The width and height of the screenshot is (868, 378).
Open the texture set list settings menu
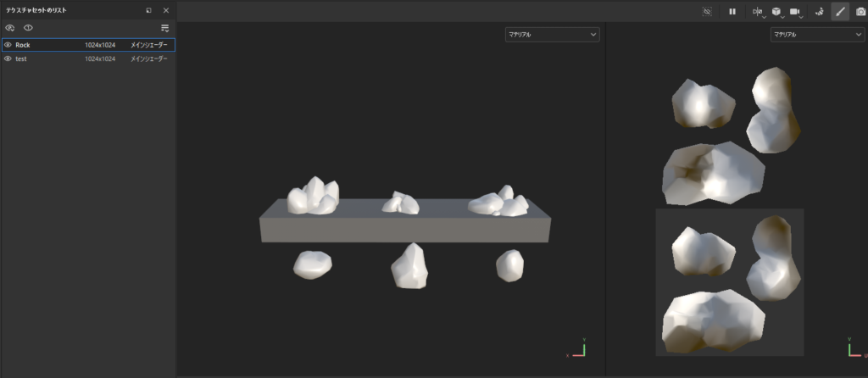(x=165, y=28)
